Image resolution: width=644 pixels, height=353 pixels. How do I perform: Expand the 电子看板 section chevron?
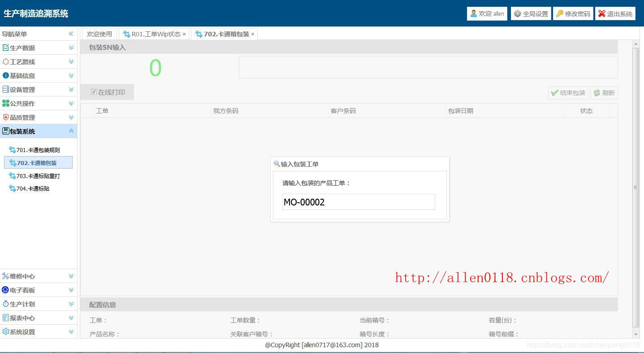pos(71,290)
